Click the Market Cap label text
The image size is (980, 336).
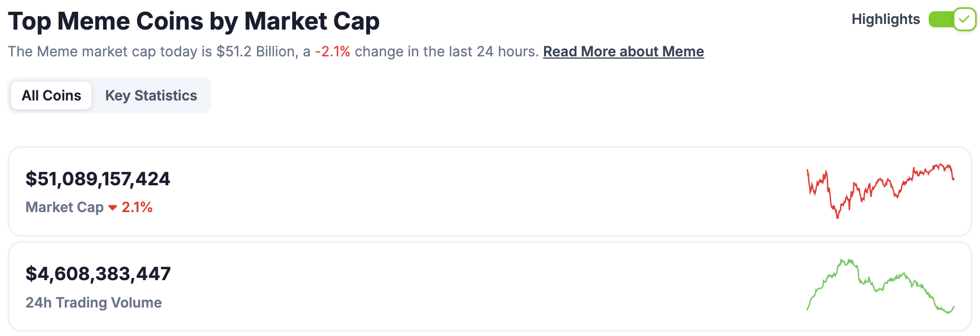65,208
